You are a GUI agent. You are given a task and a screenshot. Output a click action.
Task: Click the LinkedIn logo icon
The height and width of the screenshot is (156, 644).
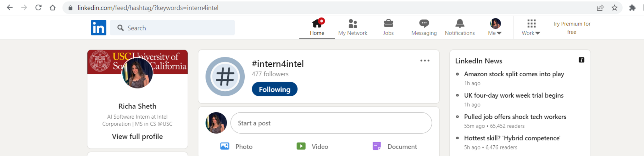coord(98,28)
